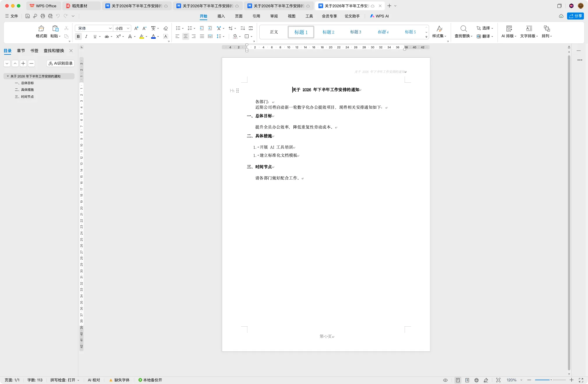This screenshot has width=588, height=384.
Task: Click the yellow highlight color button
Action: (x=142, y=36)
